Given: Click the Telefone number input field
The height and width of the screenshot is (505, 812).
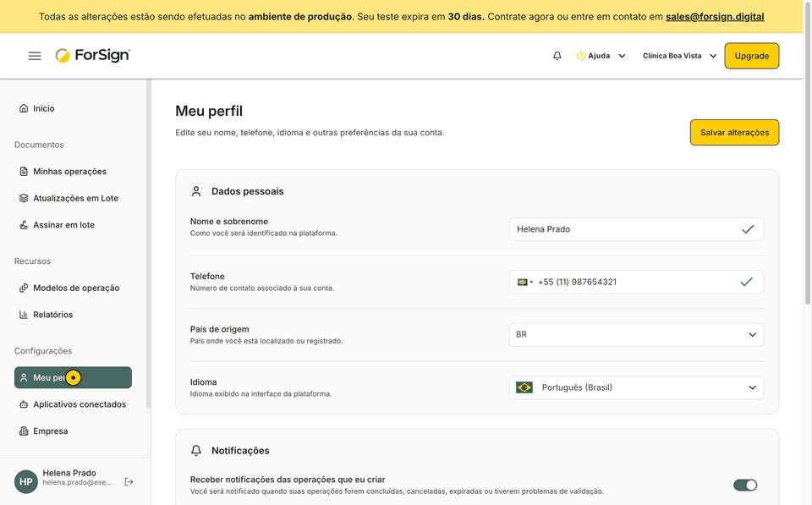Looking at the screenshot, I should tap(636, 282).
